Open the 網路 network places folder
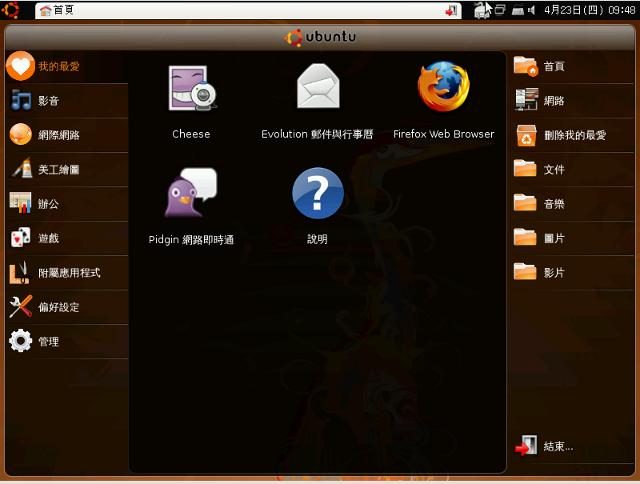Screen dimensions: 640x484 pos(573,100)
